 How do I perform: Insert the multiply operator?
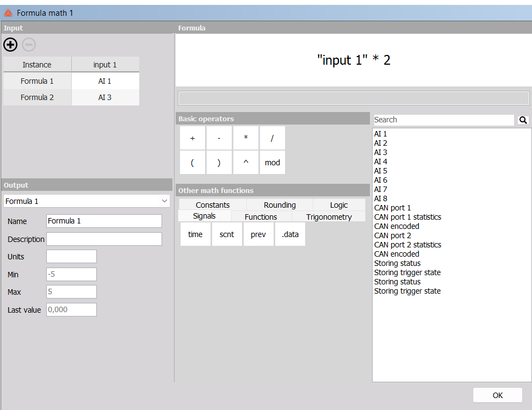(246, 138)
